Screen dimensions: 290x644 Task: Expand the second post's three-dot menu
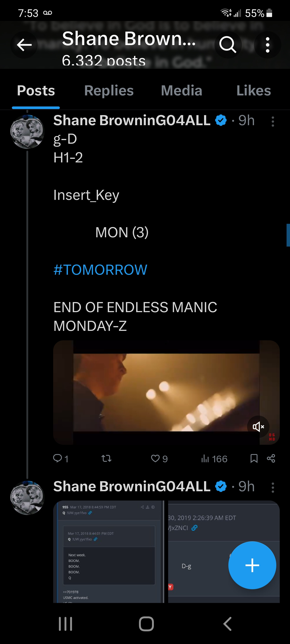click(x=273, y=487)
